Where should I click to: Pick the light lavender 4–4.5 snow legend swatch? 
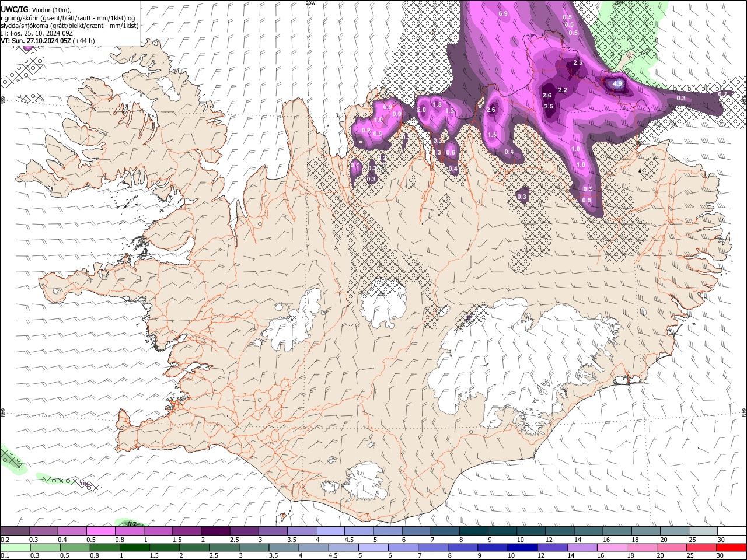[330, 531]
